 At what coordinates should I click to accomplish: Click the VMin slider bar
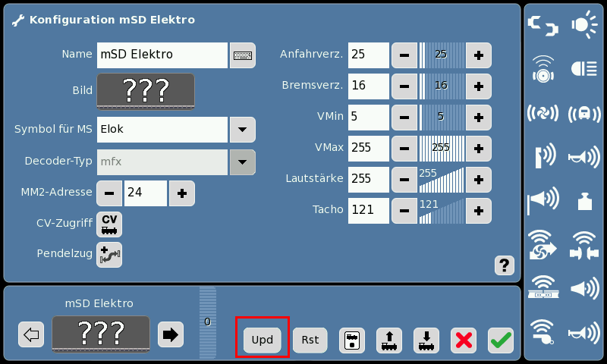[442, 118]
